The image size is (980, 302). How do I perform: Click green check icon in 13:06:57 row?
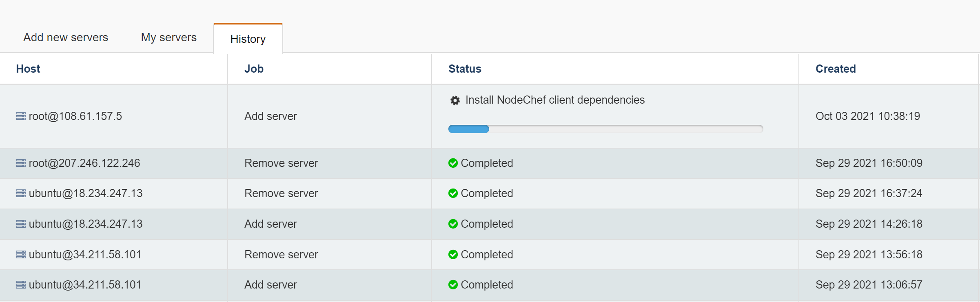click(453, 285)
